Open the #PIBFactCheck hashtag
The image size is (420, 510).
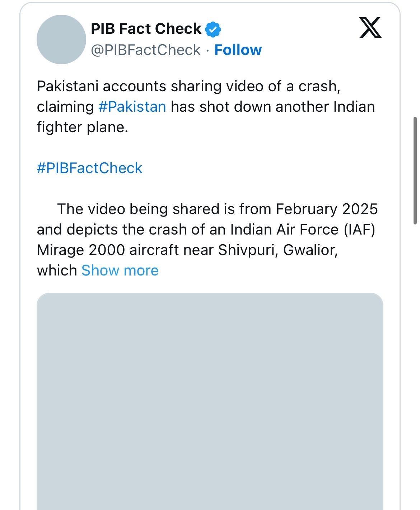tap(90, 168)
